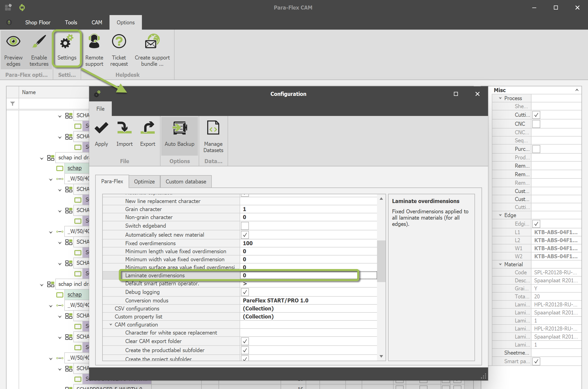Click the Ticket request icon
This screenshot has width=588, height=389.
point(119,42)
